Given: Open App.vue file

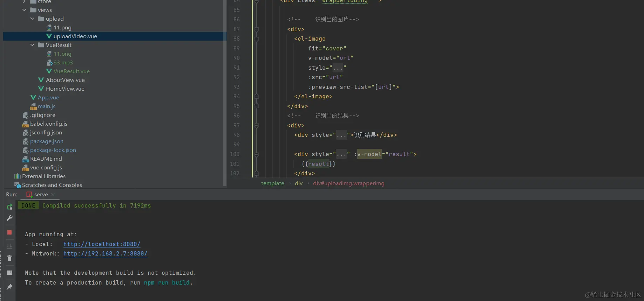Looking at the screenshot, I should (48, 97).
